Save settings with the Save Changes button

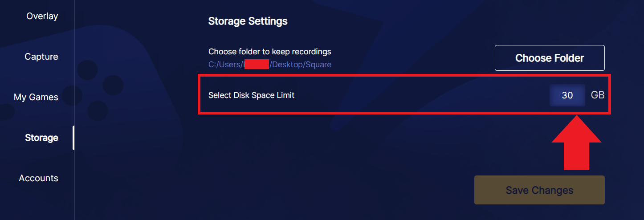(539, 190)
